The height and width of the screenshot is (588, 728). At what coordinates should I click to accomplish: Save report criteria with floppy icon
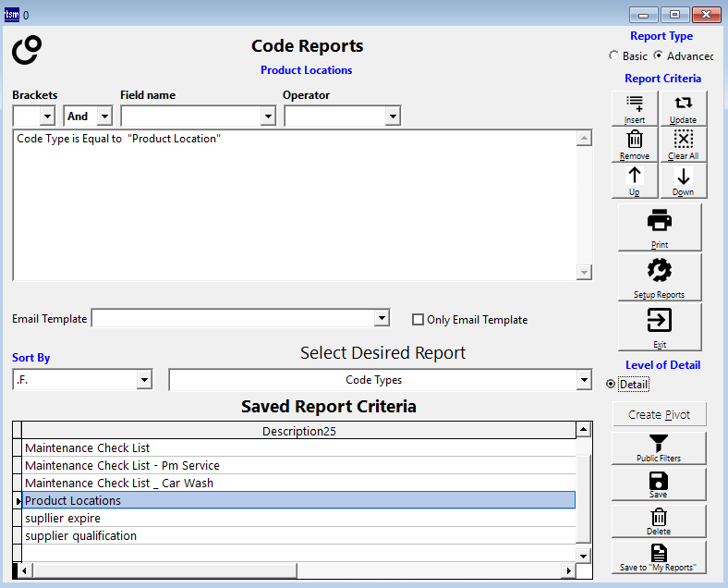659,484
